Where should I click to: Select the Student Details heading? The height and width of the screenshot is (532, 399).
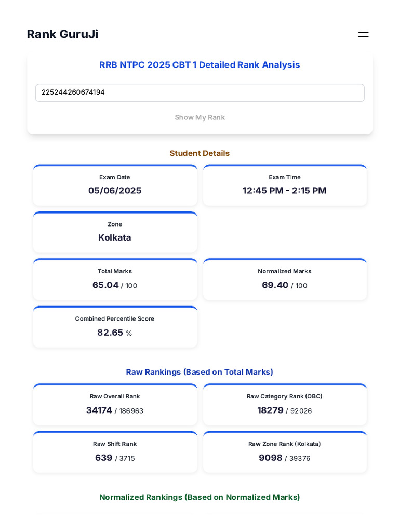tap(199, 153)
